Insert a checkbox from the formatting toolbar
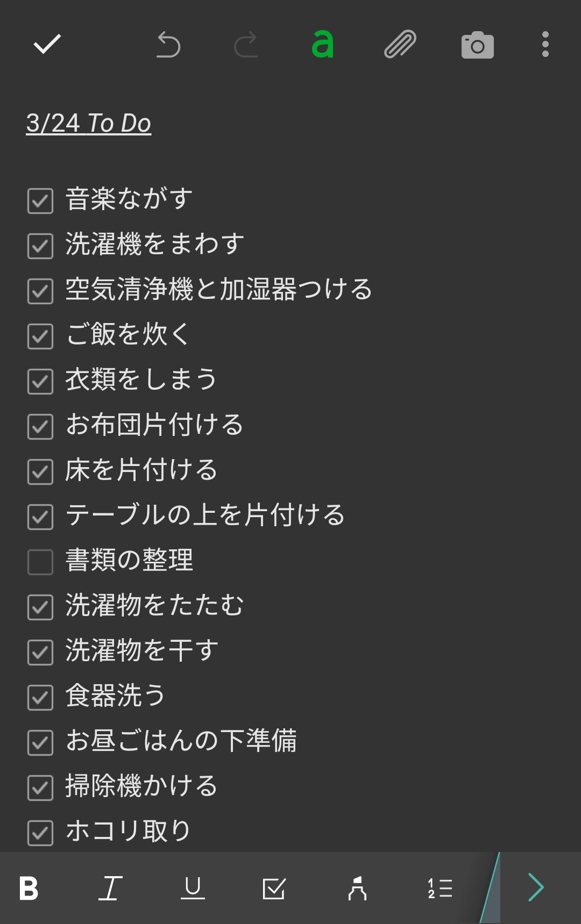Viewport: 581px width, 924px height. click(x=274, y=888)
